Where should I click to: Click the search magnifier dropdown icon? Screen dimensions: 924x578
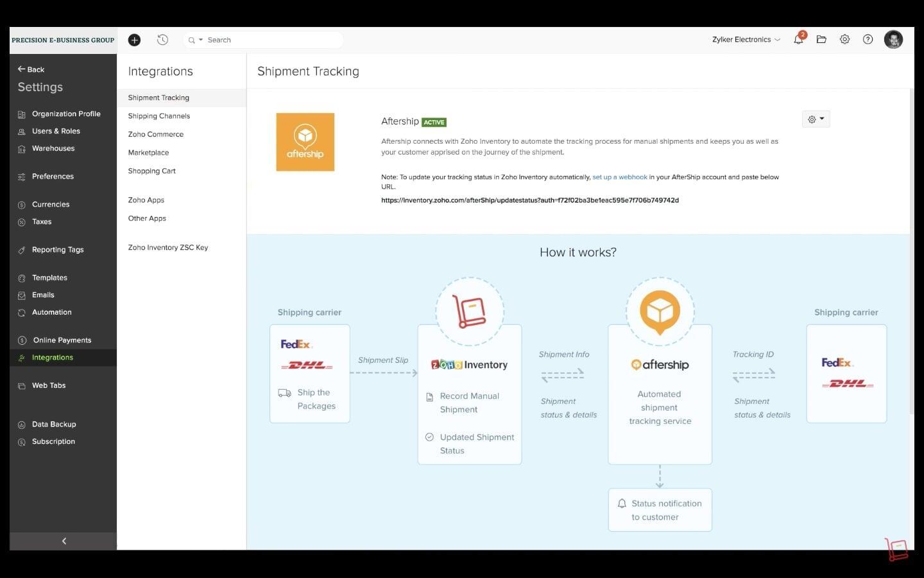tap(195, 40)
